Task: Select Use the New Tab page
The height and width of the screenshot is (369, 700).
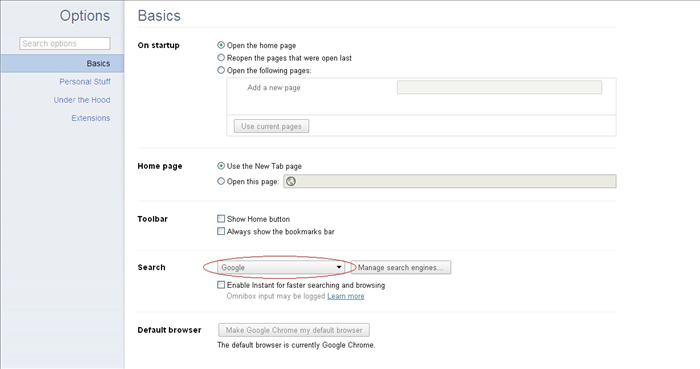Action: [221, 166]
